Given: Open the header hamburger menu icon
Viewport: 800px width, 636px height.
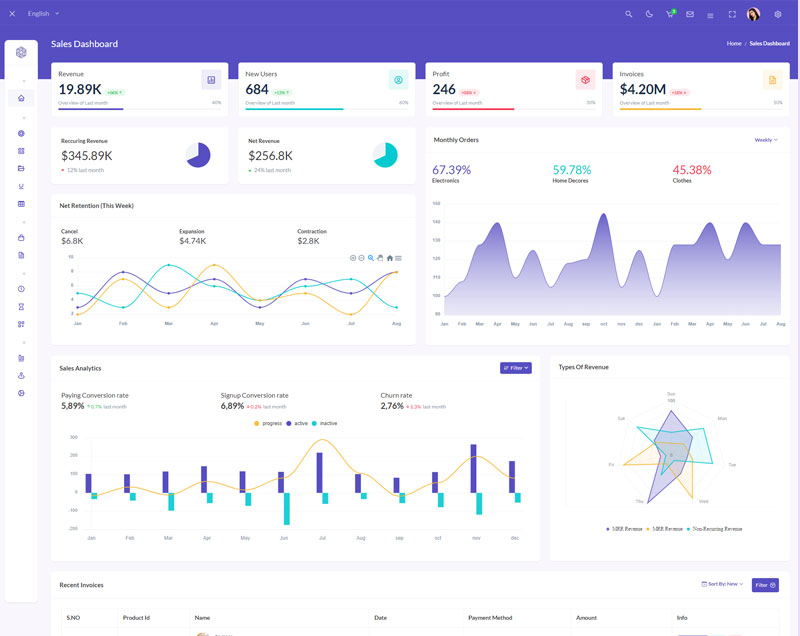Looking at the screenshot, I should 710,14.
